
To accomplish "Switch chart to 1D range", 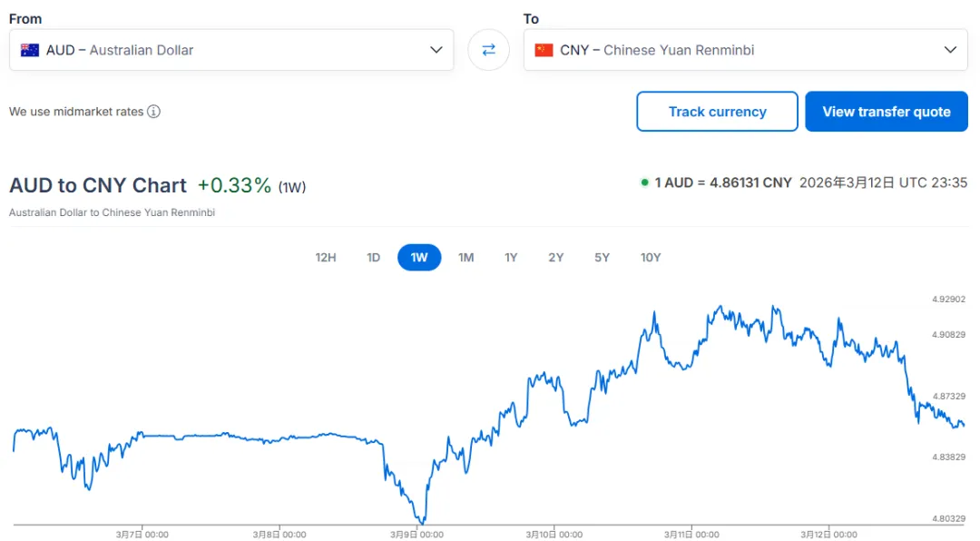I will [x=373, y=258].
